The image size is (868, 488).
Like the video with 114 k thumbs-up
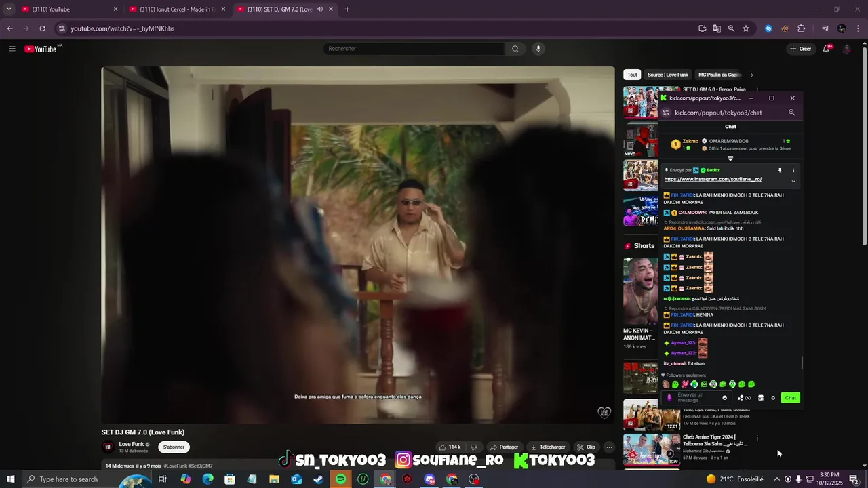[450, 447]
